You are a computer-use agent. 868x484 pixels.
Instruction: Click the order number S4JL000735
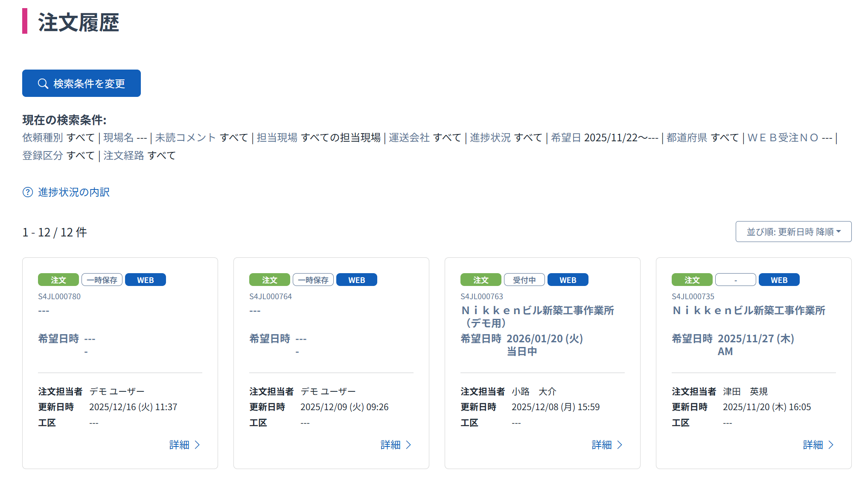(x=693, y=296)
